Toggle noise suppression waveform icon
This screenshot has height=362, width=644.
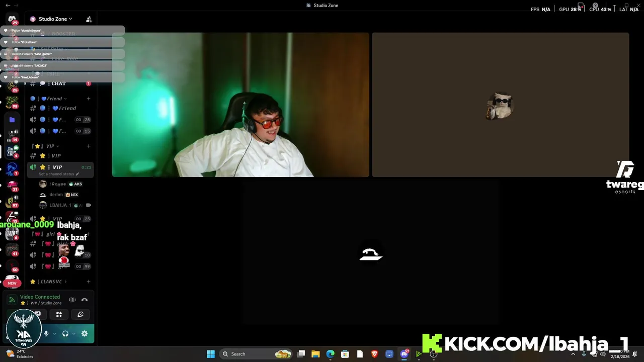[72, 300]
